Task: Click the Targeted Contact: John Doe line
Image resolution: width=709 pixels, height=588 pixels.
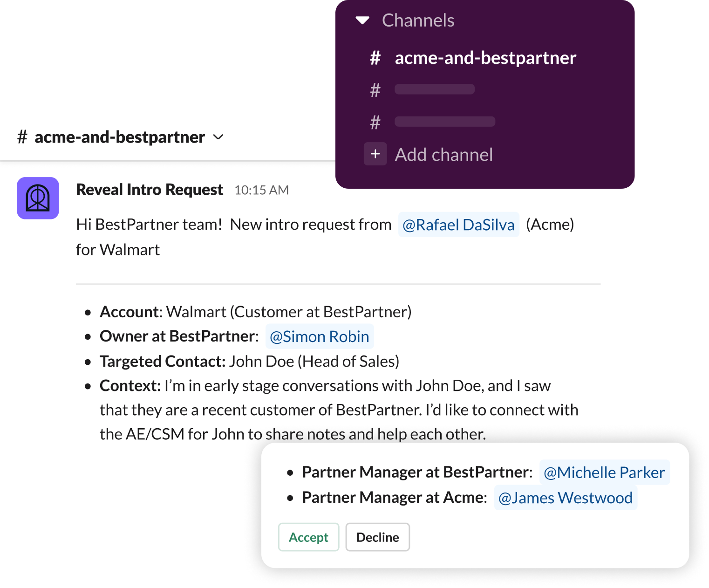Action: (250, 361)
